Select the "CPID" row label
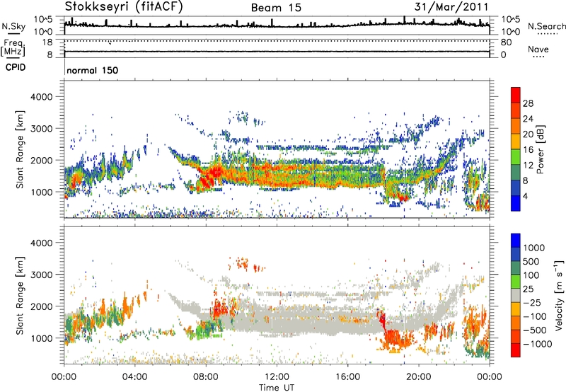This screenshot has height=392, width=566. tap(15, 67)
